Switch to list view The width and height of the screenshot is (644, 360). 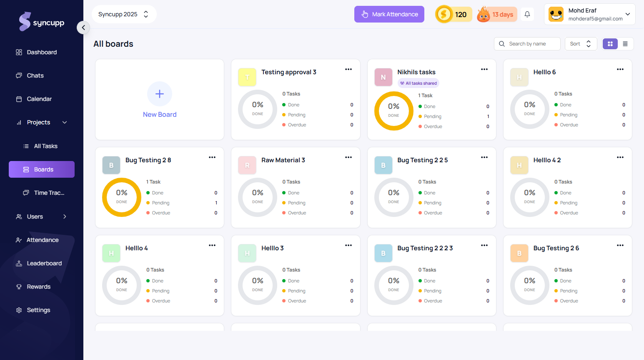(625, 44)
